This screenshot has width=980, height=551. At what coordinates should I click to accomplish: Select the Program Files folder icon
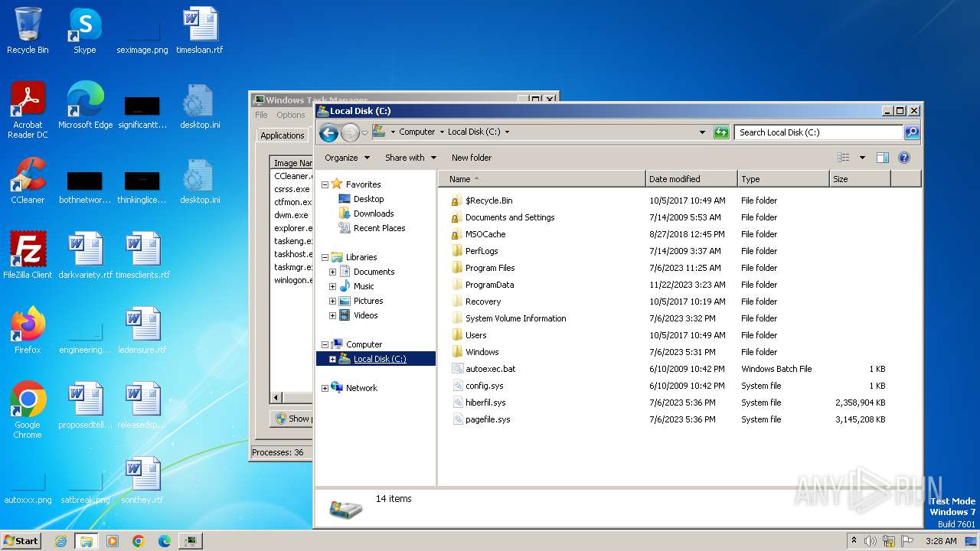tap(457, 268)
